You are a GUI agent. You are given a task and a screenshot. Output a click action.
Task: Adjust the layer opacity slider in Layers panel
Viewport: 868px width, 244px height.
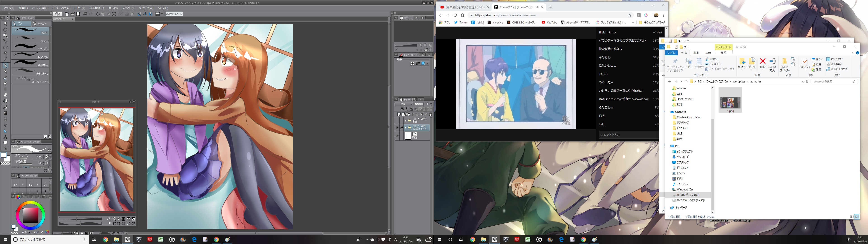tap(419, 104)
